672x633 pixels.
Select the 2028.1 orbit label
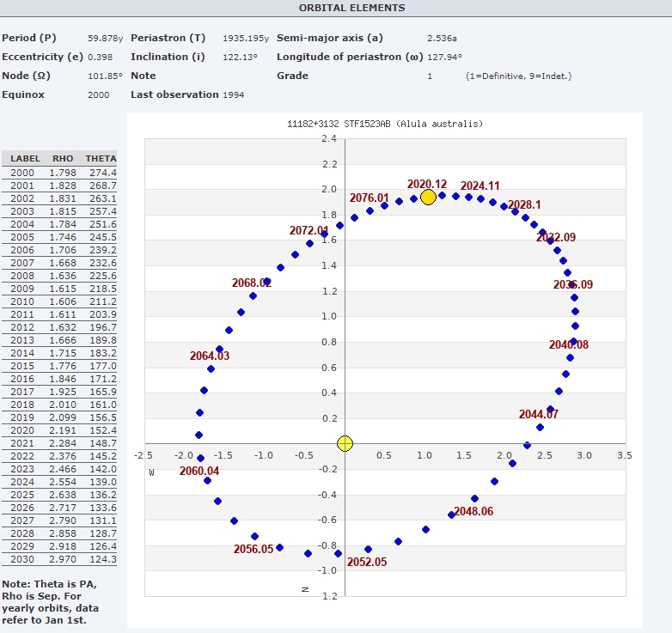pos(524,205)
